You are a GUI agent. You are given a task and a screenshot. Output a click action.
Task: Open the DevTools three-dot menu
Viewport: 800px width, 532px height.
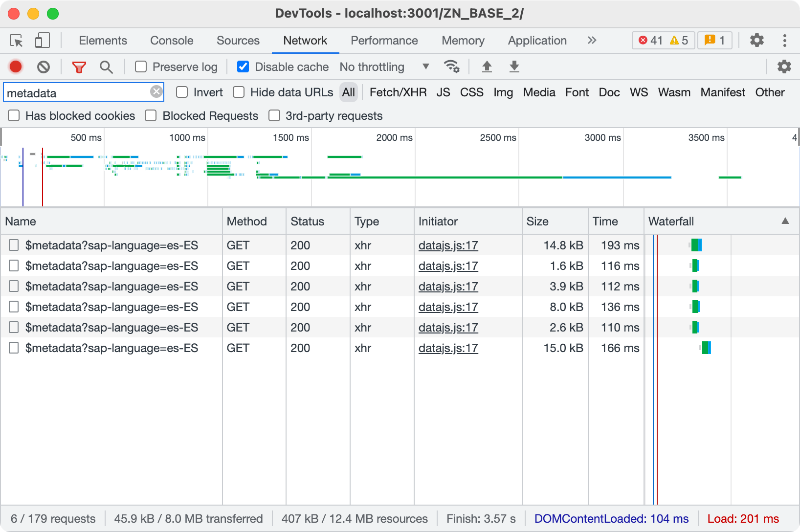784,41
